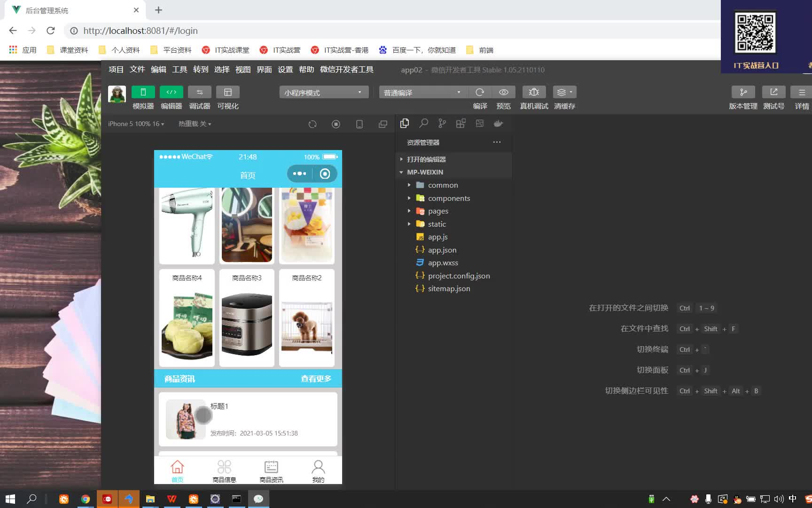Click the simulator stop record icon
This screenshot has height=508, width=812.
tap(336, 124)
